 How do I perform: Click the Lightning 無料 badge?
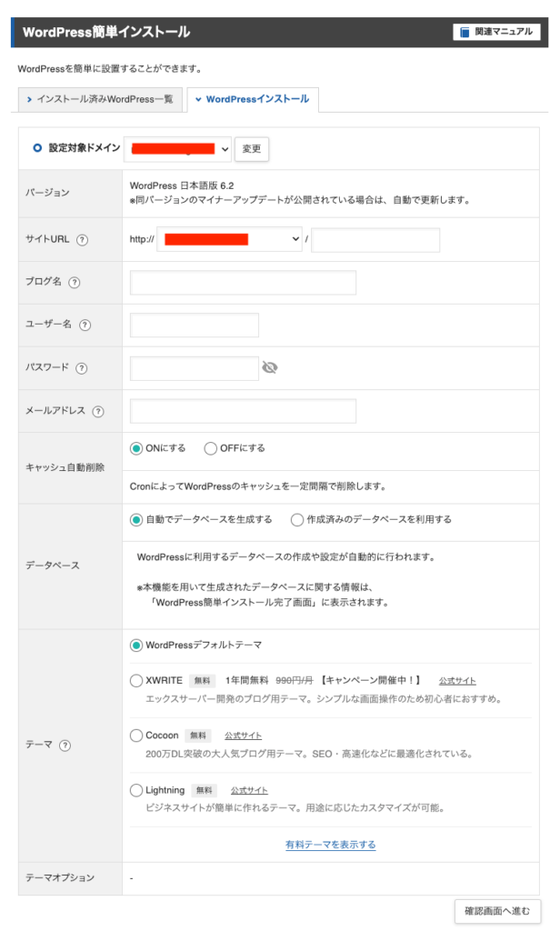pos(205,790)
